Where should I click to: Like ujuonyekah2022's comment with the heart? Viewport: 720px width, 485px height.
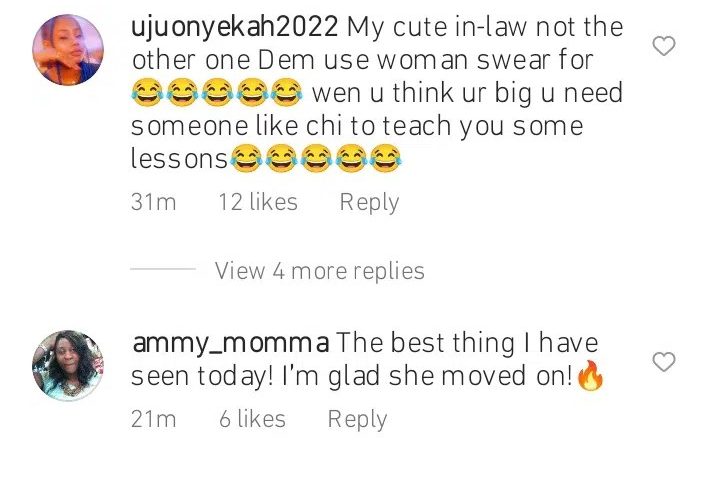664,46
